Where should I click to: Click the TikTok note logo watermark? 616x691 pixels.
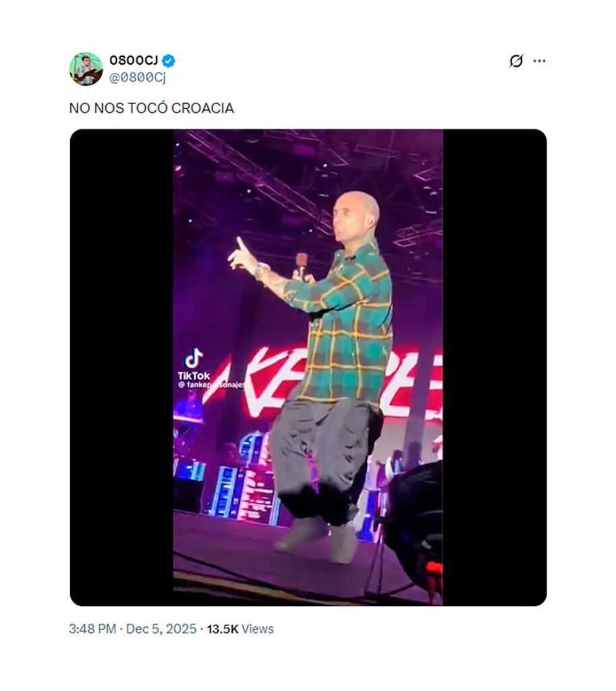tap(194, 358)
